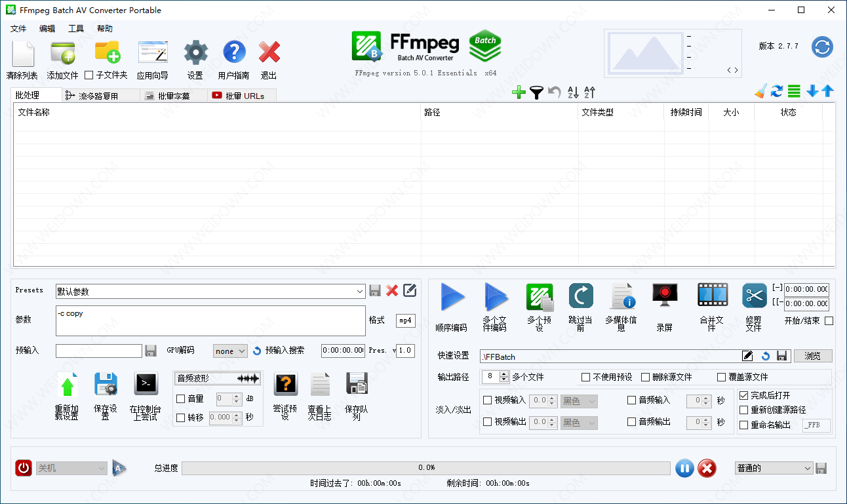Click the 重新加载设置 reload settings icon

tap(68, 385)
